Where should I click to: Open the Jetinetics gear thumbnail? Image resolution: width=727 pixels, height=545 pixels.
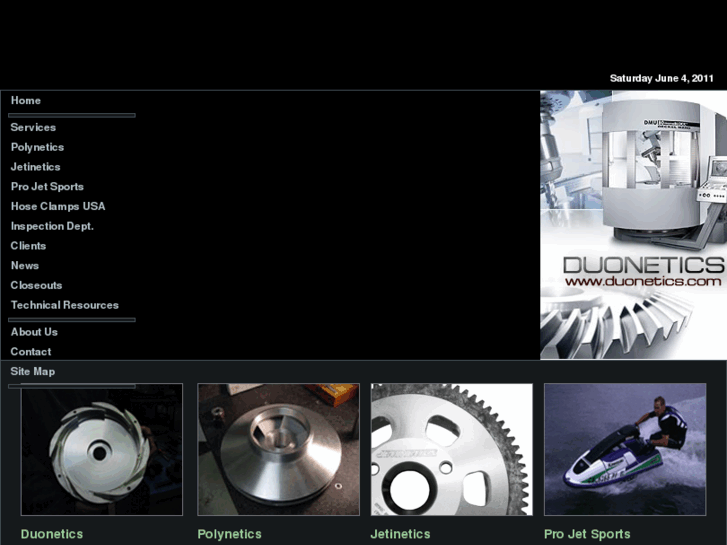point(452,449)
